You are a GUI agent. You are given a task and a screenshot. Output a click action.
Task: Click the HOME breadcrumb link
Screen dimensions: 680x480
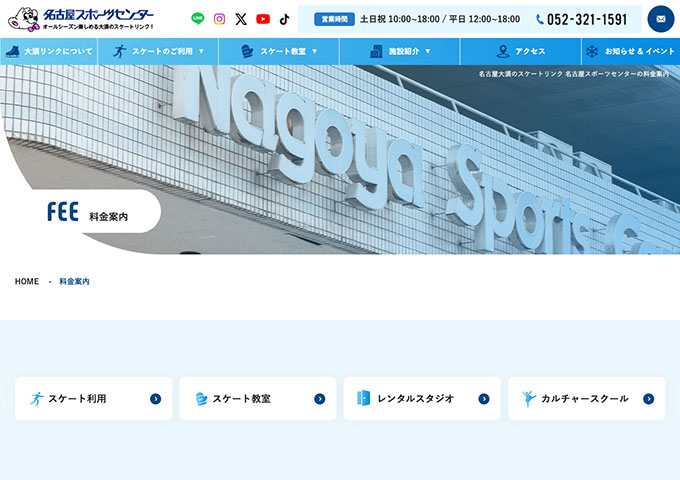[27, 281]
